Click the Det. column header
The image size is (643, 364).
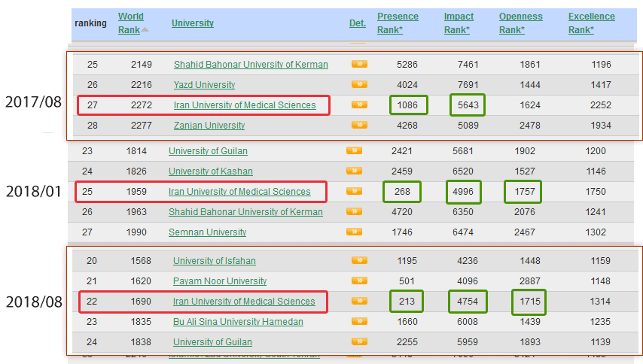click(357, 23)
